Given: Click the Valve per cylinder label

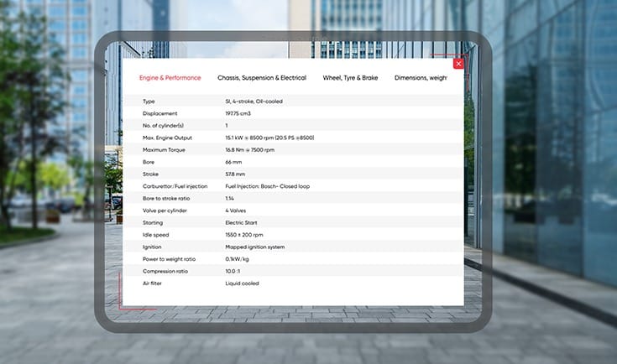Looking at the screenshot, I should tap(165, 211).
